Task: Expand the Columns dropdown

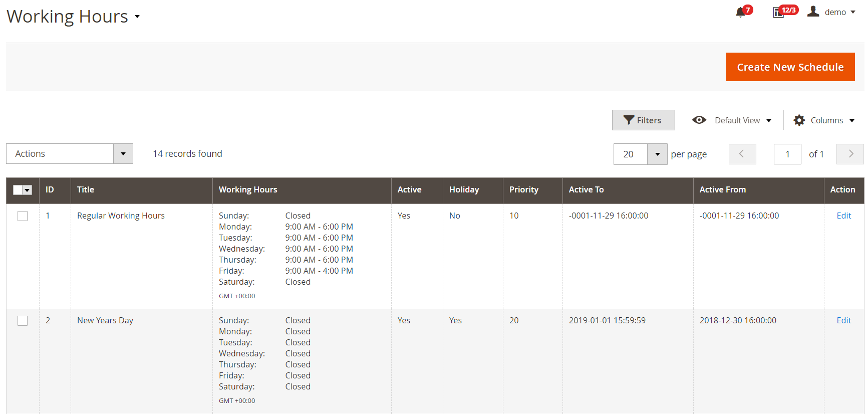Action: [852, 121]
